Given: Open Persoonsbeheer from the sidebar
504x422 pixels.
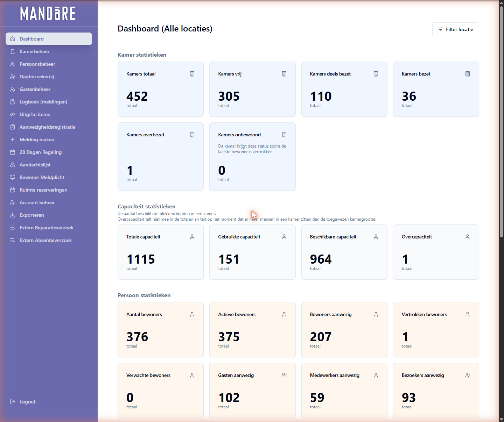Looking at the screenshot, I should coord(49,64).
